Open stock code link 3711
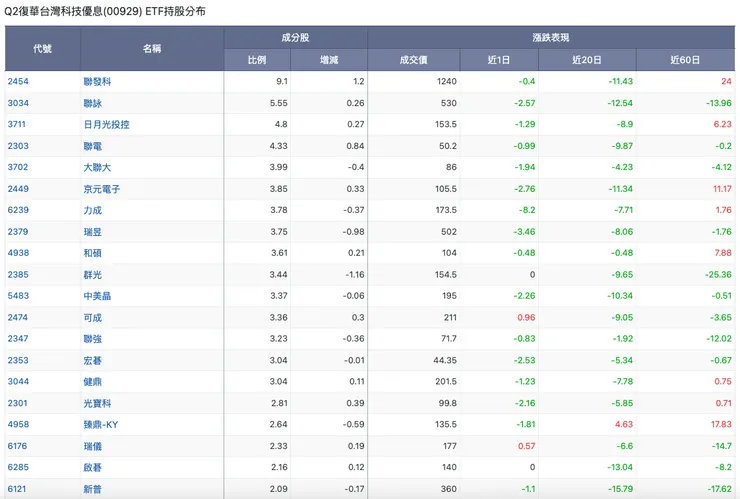Image resolution: width=740 pixels, height=499 pixels. (x=17, y=124)
